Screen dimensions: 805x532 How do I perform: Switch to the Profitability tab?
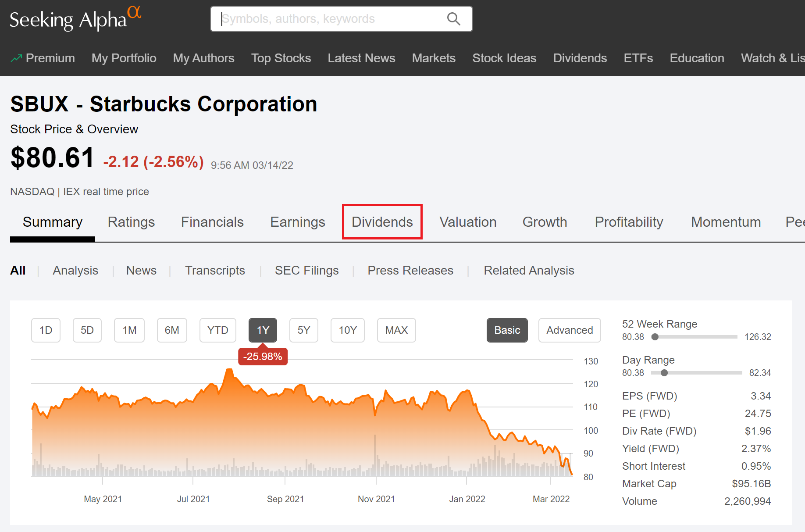629,222
